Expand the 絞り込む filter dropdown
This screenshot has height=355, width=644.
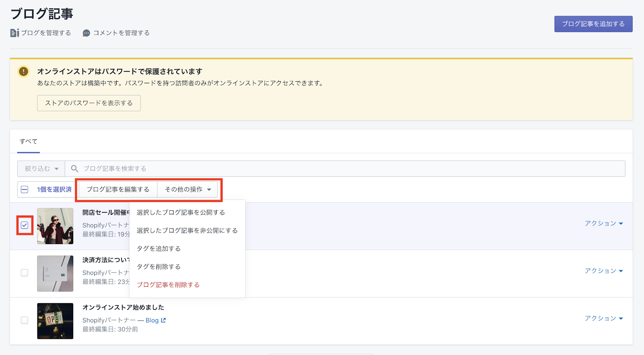[41, 168]
